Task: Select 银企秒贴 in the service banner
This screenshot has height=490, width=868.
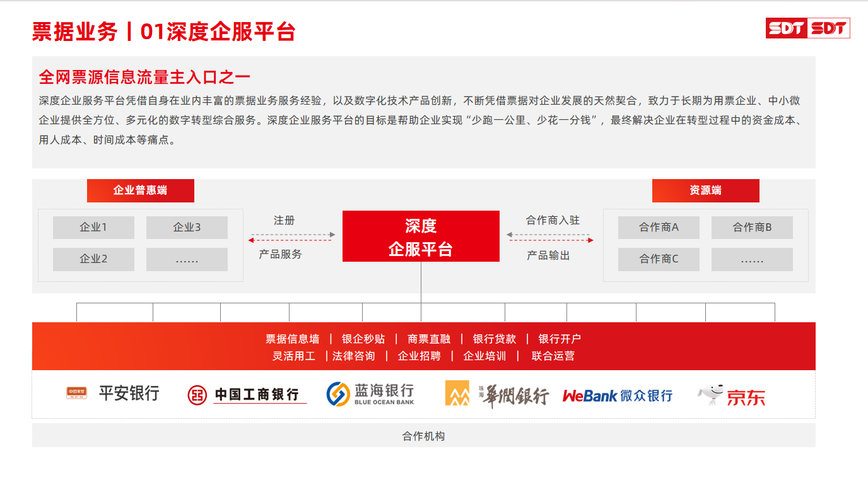Action: coord(363,339)
